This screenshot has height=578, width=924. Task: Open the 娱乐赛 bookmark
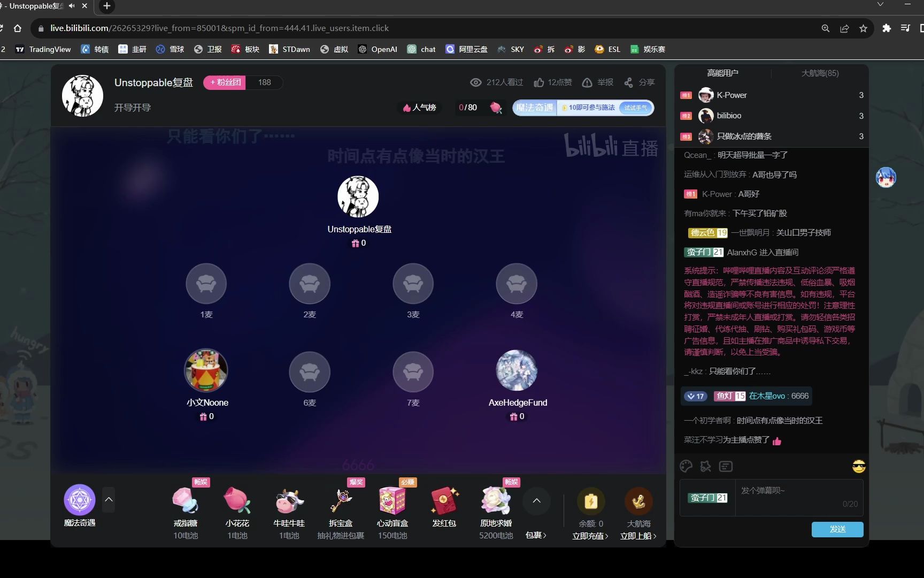[x=648, y=49]
